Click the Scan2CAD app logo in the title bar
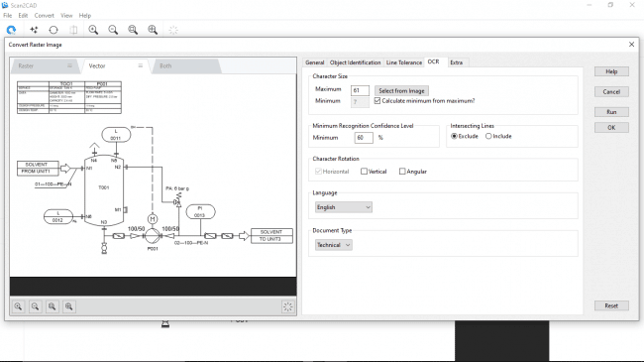The width and height of the screenshot is (644, 362). point(5,5)
